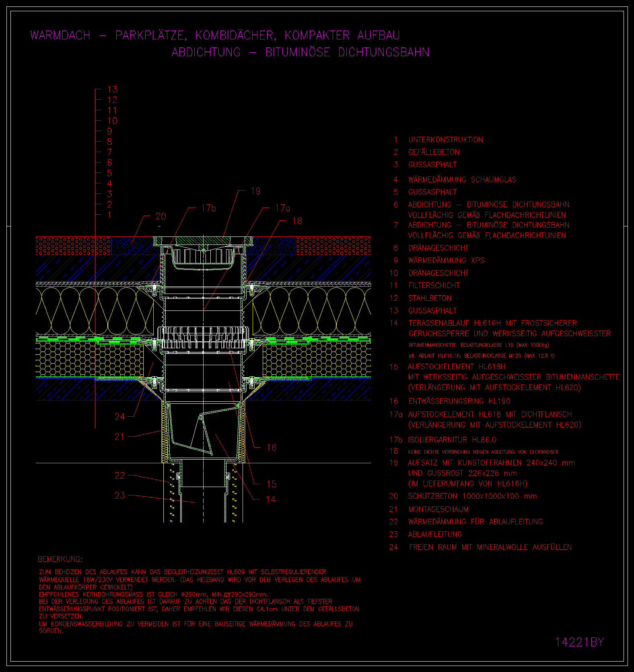Click the 'BEMERKUNG:' heading

click(60, 559)
